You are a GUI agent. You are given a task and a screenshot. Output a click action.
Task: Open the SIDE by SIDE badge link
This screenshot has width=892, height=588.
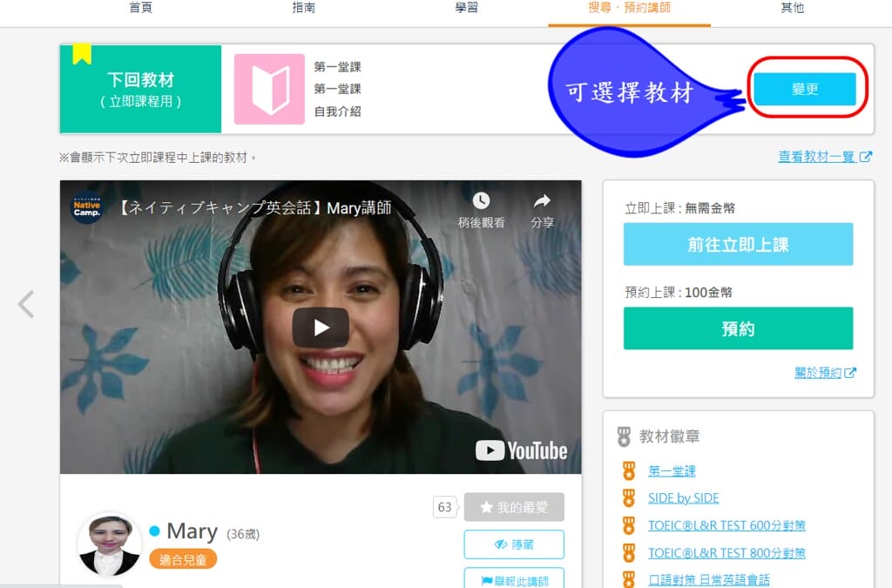(x=683, y=497)
